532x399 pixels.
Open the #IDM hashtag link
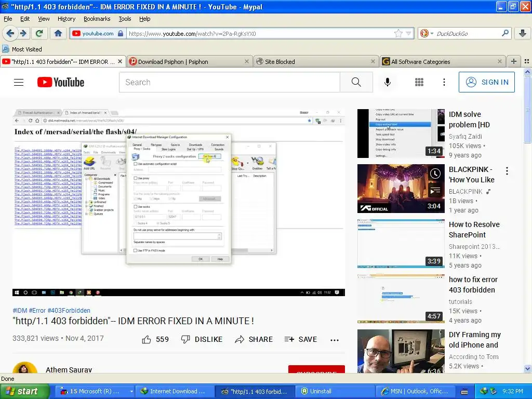click(20, 311)
